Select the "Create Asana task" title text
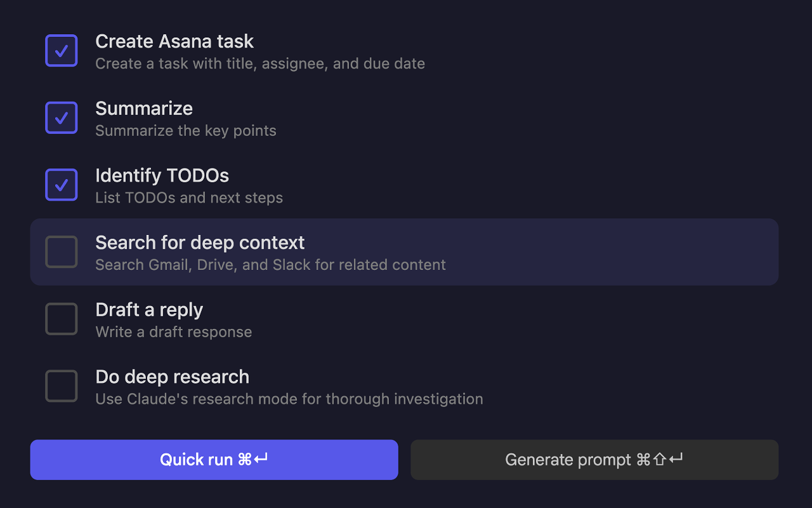 (x=174, y=41)
